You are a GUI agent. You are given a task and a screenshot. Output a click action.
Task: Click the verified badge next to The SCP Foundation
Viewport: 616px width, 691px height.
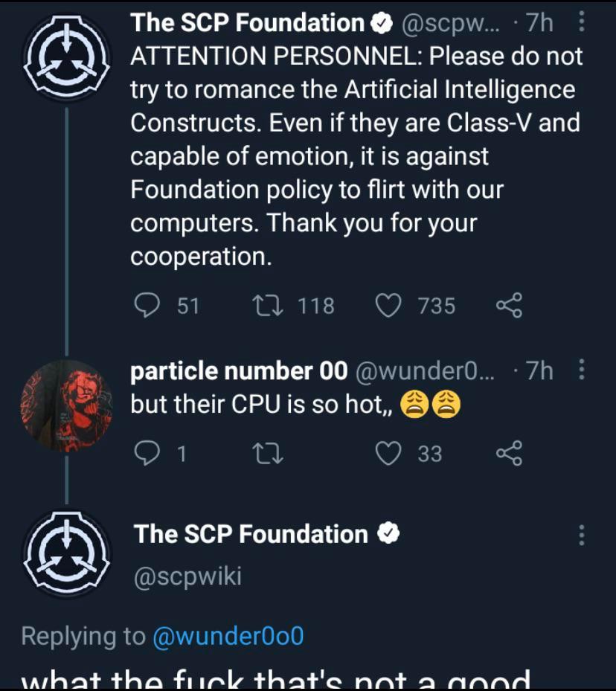(382, 22)
